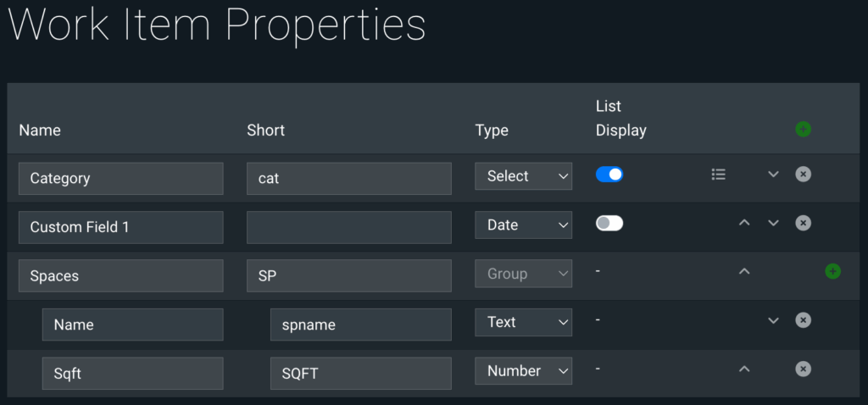This screenshot has width=868, height=405.
Task: Focus the empty Short field for Custom Field 1
Action: (x=349, y=227)
